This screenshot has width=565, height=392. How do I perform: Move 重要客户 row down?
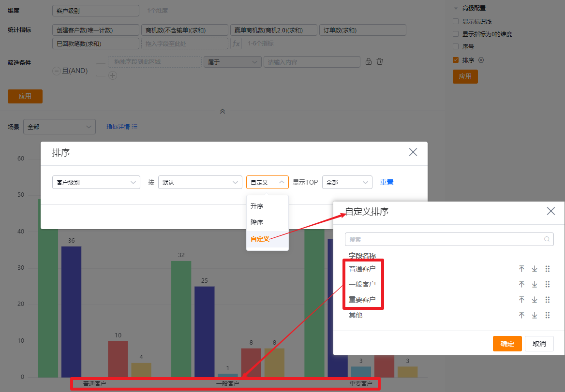[x=535, y=300]
